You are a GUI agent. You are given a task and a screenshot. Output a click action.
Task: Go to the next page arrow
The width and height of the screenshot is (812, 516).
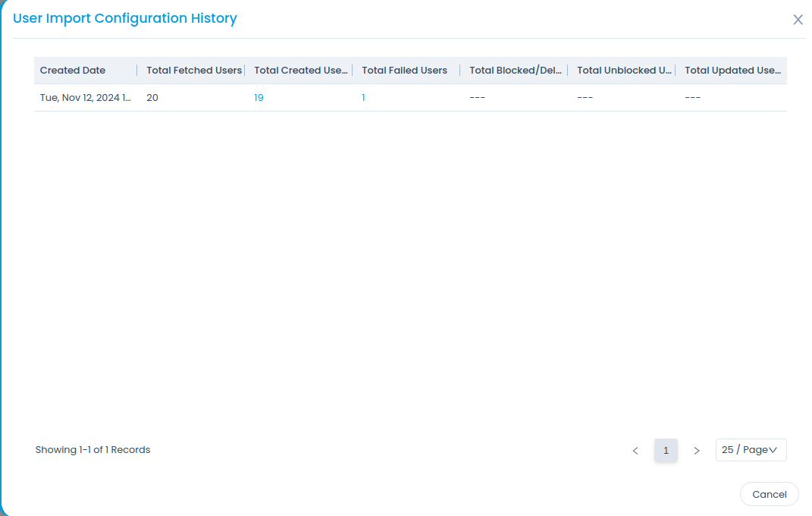[697, 451]
